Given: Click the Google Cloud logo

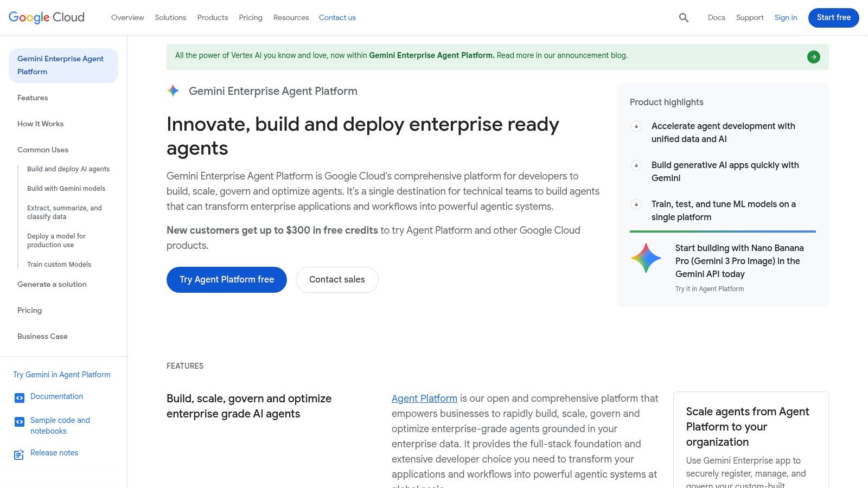Looking at the screenshot, I should [46, 17].
